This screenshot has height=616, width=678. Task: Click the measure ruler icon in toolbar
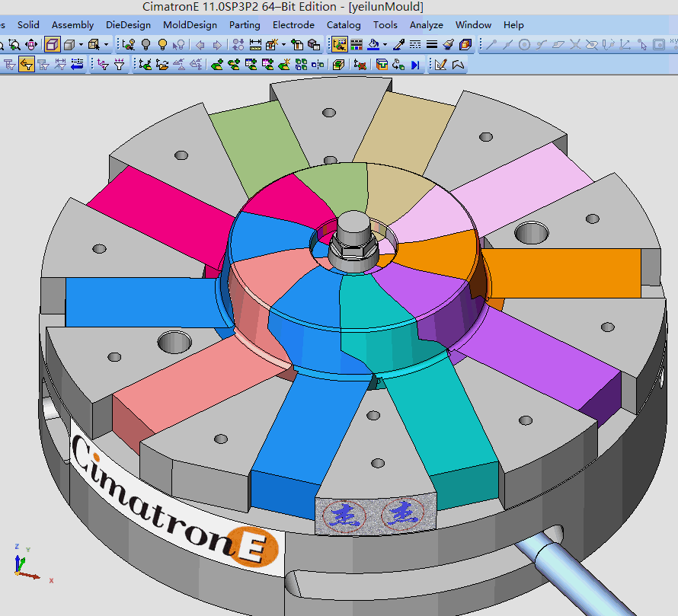(x=256, y=45)
